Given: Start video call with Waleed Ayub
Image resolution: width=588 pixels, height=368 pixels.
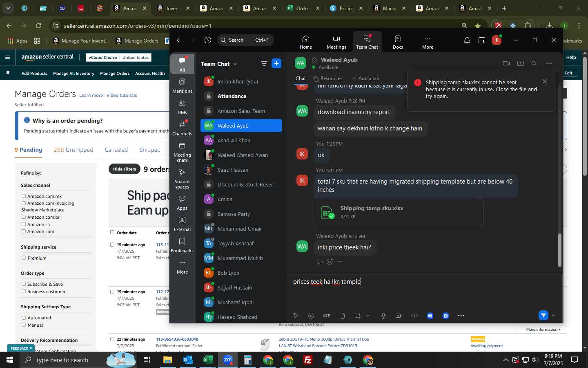Looking at the screenshot, I should 506,63.
